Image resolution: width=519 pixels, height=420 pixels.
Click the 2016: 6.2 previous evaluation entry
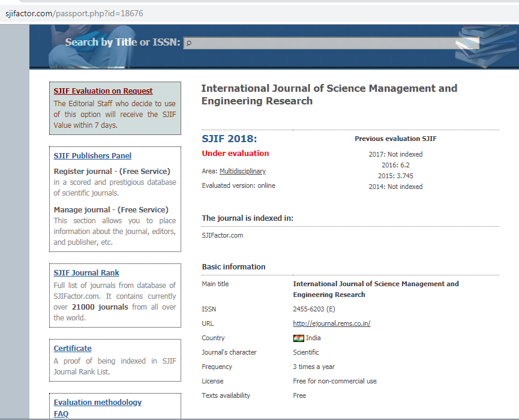[x=395, y=165]
